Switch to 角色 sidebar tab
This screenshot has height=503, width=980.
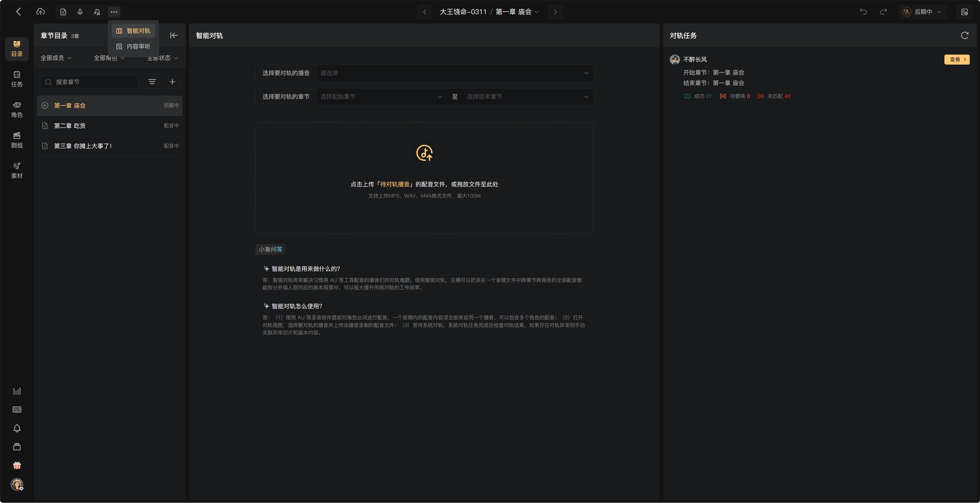(x=17, y=110)
